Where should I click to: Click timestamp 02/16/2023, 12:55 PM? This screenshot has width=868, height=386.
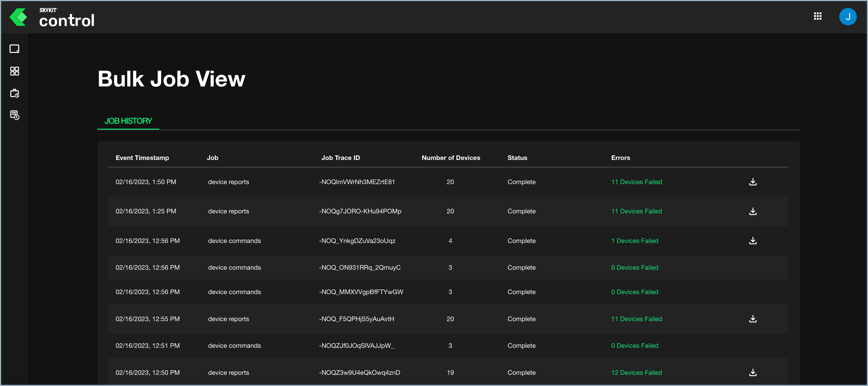(x=148, y=319)
